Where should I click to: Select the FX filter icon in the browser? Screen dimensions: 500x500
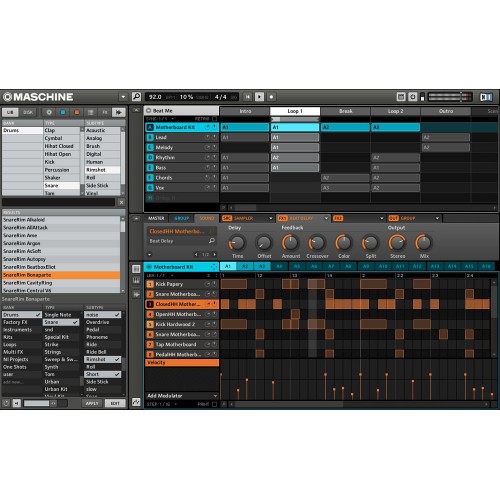click(x=105, y=112)
